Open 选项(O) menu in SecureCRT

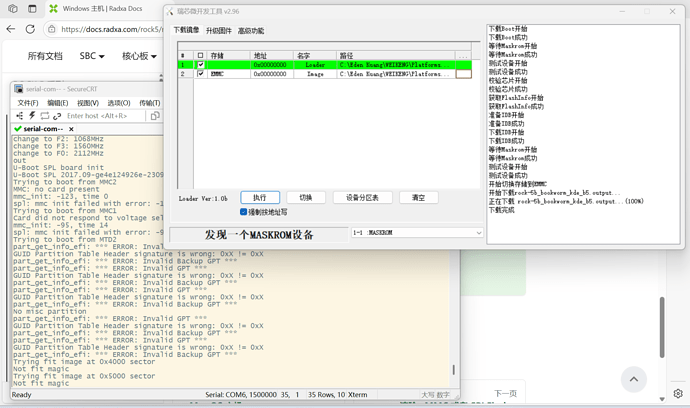point(119,103)
